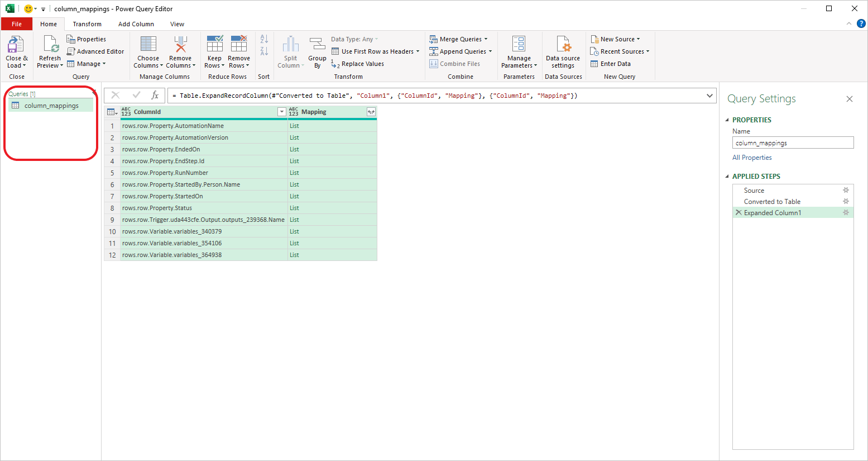This screenshot has width=868, height=461.
Task: Open the settings gear for Converted to Table step
Action: (x=846, y=201)
